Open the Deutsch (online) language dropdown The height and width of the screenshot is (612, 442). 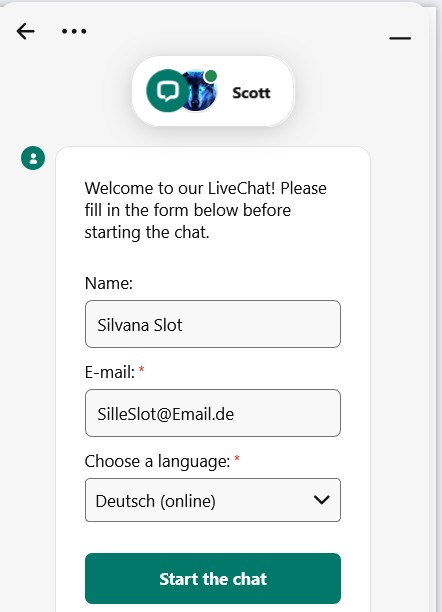[x=213, y=500]
